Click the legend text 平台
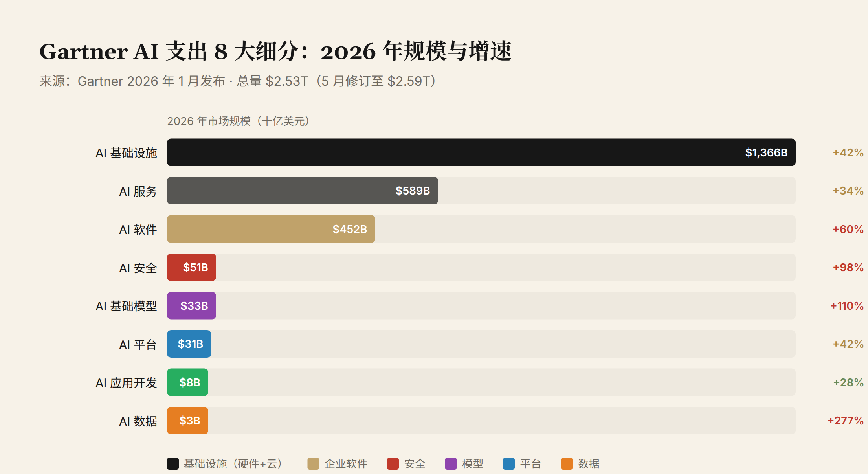Viewport: 868px width, 474px height. 530,464
